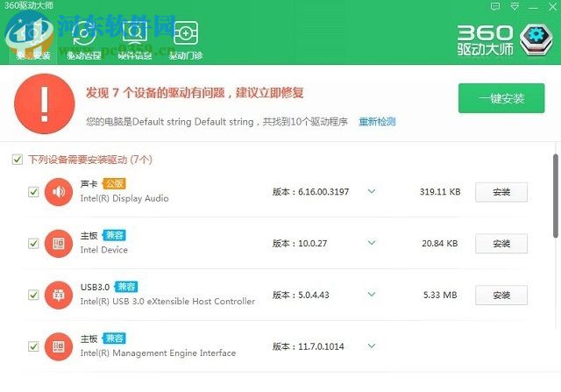This screenshot has width=561, height=392.
Task: Click the 兼容 tag beside Intel Device
Action: [x=114, y=235]
